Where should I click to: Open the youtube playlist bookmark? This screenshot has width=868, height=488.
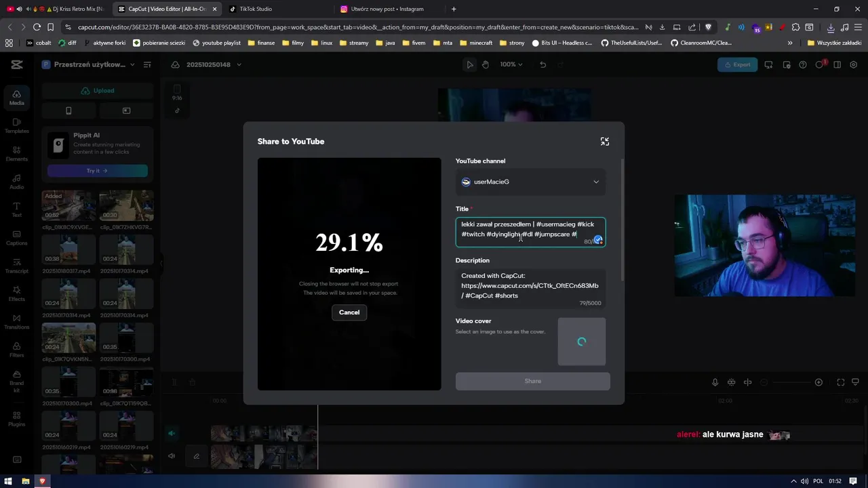[217, 43]
